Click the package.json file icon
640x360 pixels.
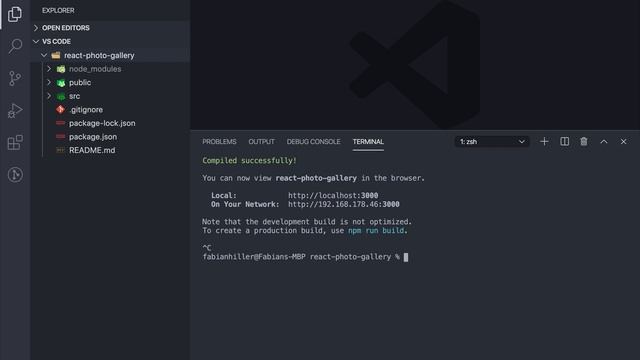click(60, 136)
